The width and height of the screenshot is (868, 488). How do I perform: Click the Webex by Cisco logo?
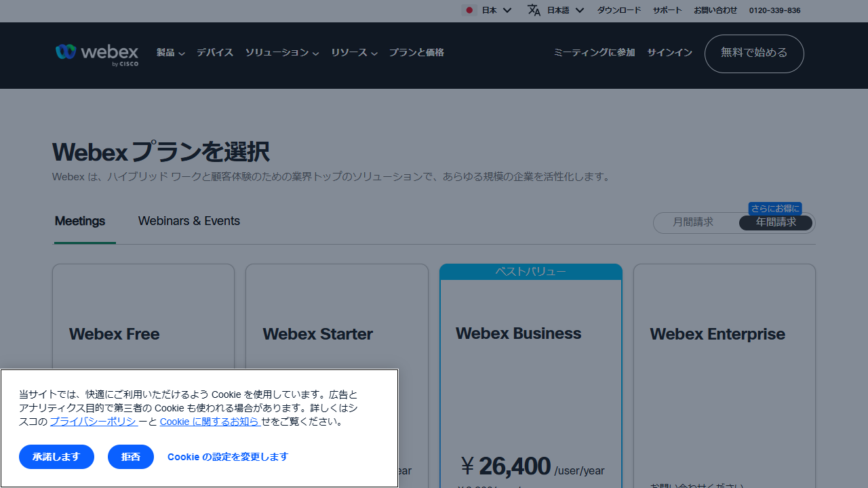[97, 54]
